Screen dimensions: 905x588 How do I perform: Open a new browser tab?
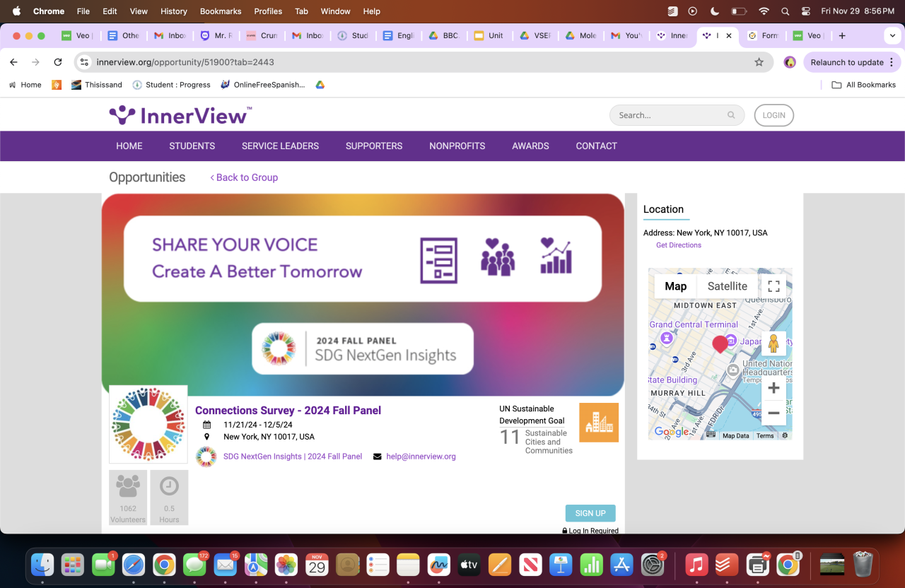[x=842, y=35]
